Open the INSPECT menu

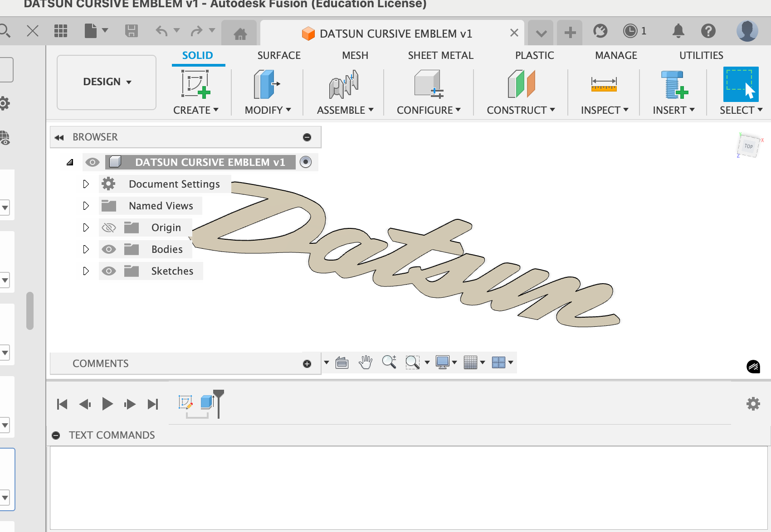pos(605,110)
